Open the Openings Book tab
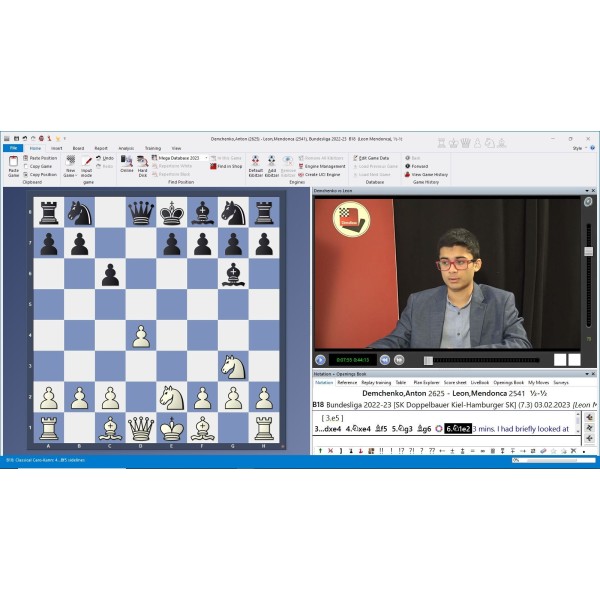Viewport: 600px width, 600px height. (x=509, y=382)
